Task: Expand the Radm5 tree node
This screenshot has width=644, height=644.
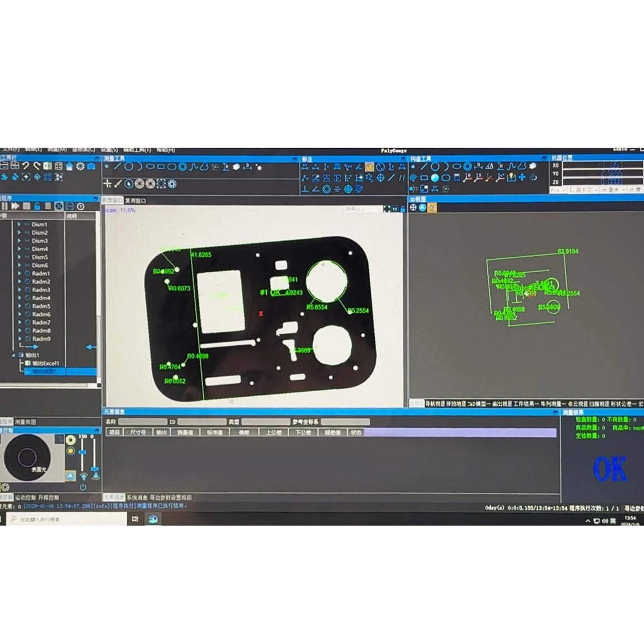Action: 19,306
